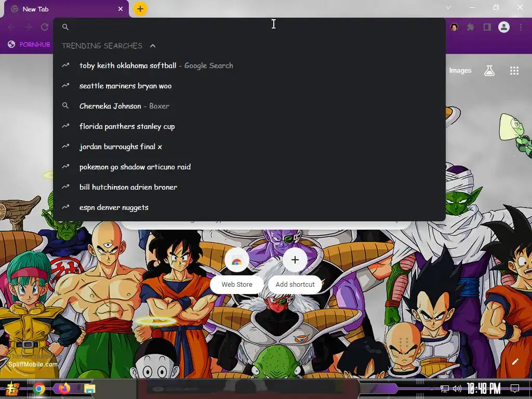Click the extension avatar icon in toolbar
Viewport: 532px width, 399px height.
[x=454, y=27]
